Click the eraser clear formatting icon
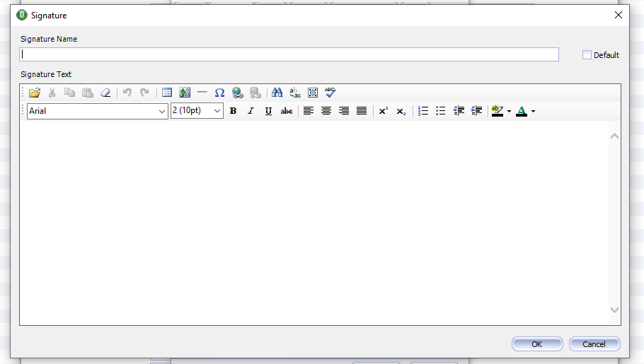 105,93
